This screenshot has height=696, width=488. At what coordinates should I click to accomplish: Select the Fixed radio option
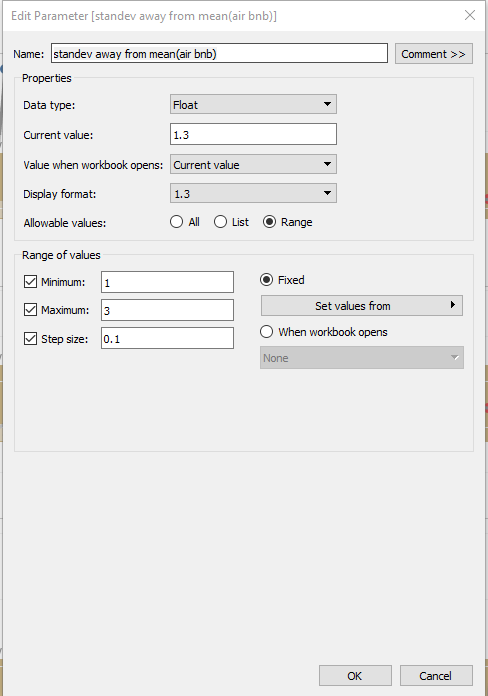click(x=266, y=280)
